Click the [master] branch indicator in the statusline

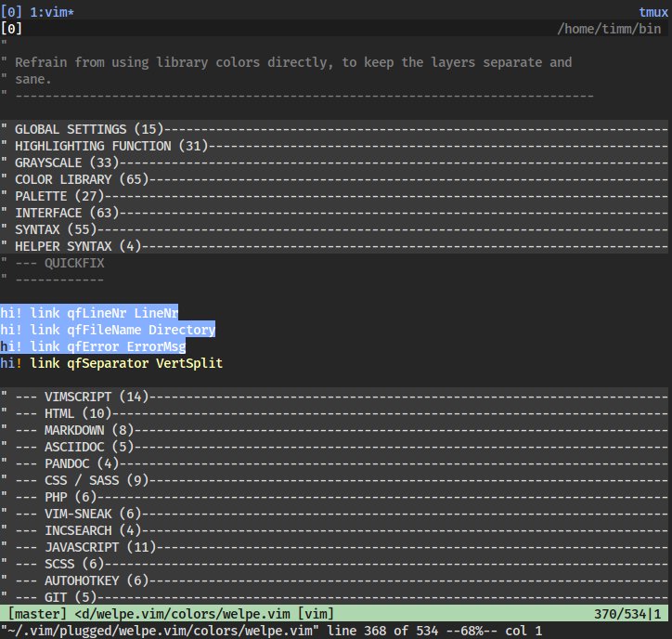pos(37,614)
